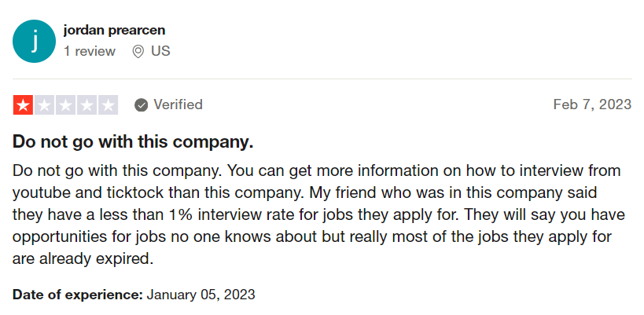
Task: Click the January 05, 2023 experience date
Action: coord(201,295)
